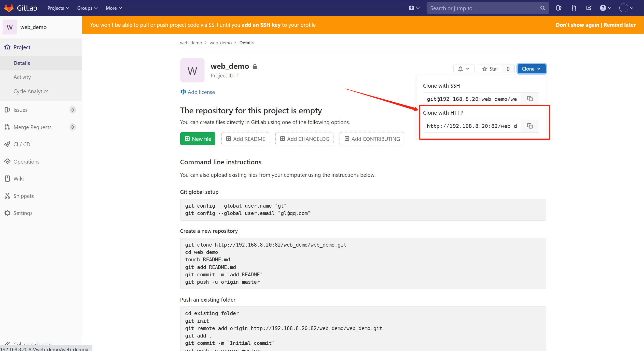Click the git remote add origin line

click(x=283, y=328)
